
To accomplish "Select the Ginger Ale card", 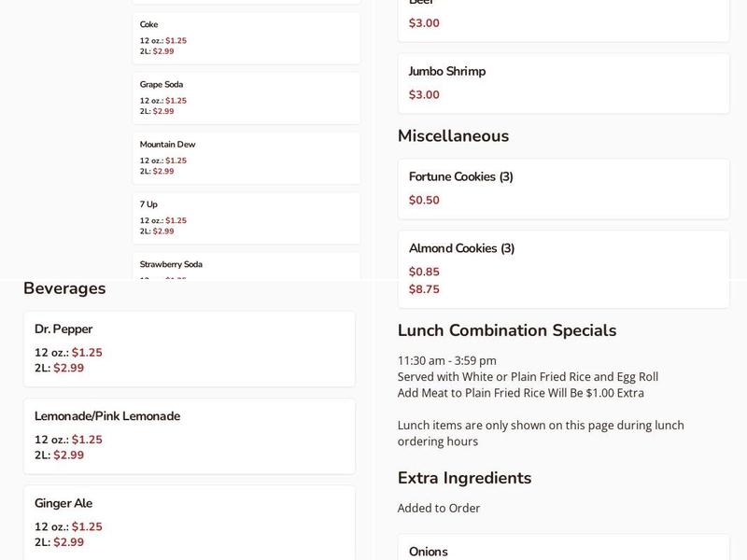I will coord(191,523).
